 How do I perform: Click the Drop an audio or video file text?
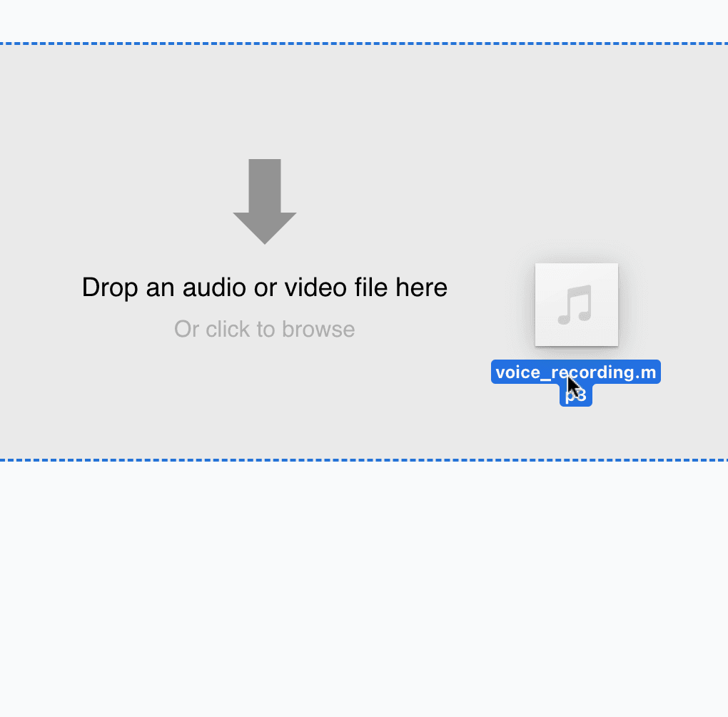click(264, 288)
